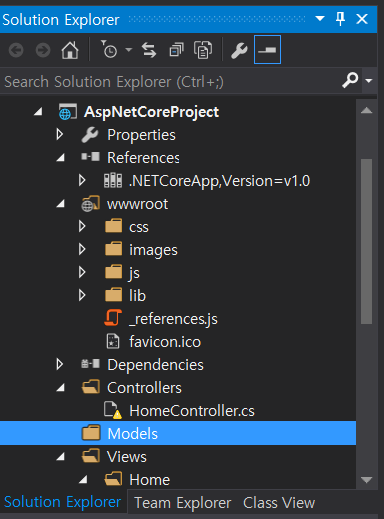Click the Home icon in toolbar
Image resolution: width=384 pixels, height=519 pixels.
click(70, 50)
